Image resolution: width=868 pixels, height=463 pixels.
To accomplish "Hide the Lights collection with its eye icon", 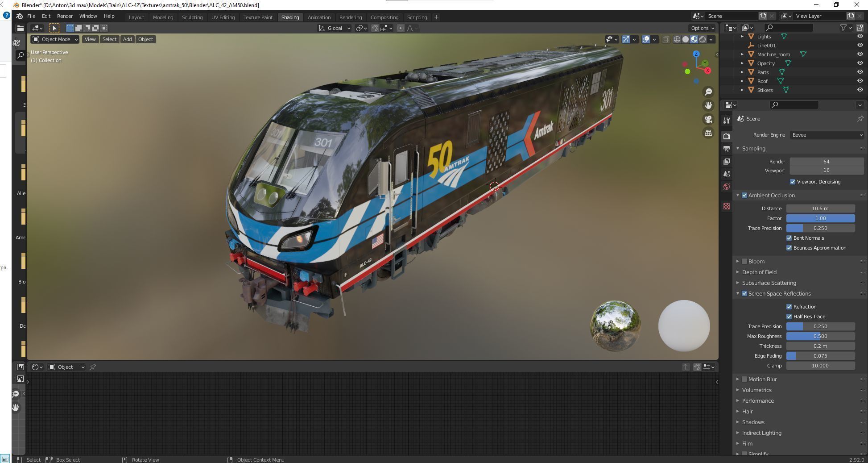I will click(x=860, y=36).
